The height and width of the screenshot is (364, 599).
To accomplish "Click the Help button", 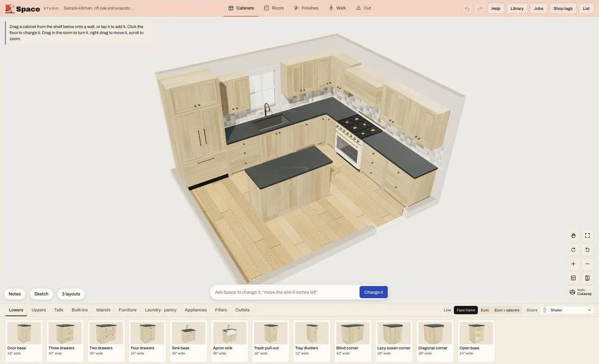I will click(x=496, y=9).
